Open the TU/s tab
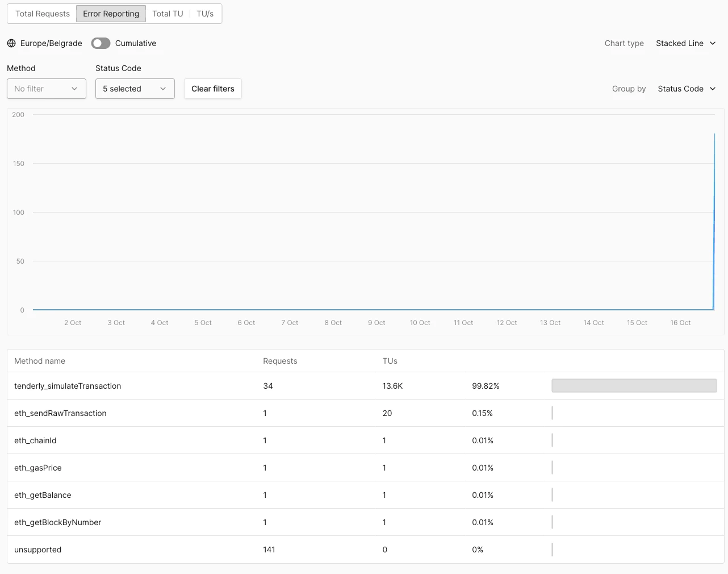The height and width of the screenshot is (574, 728). pos(205,14)
